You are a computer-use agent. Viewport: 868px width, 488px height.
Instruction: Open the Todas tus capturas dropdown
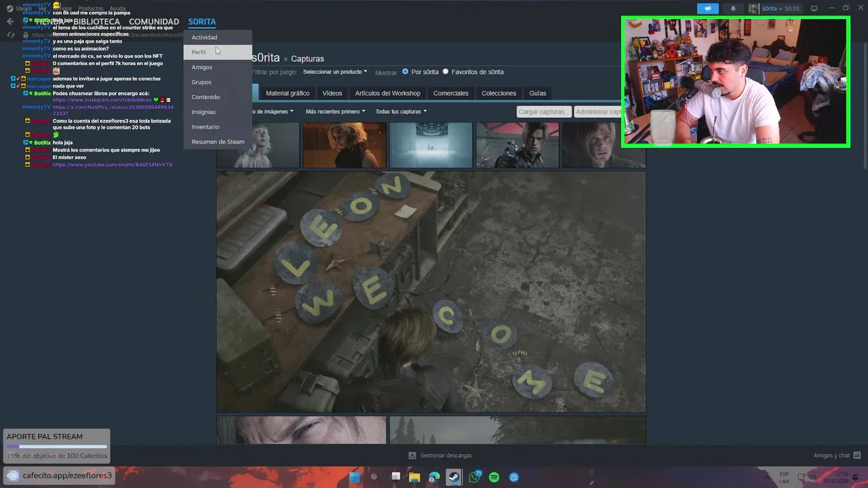coord(401,111)
